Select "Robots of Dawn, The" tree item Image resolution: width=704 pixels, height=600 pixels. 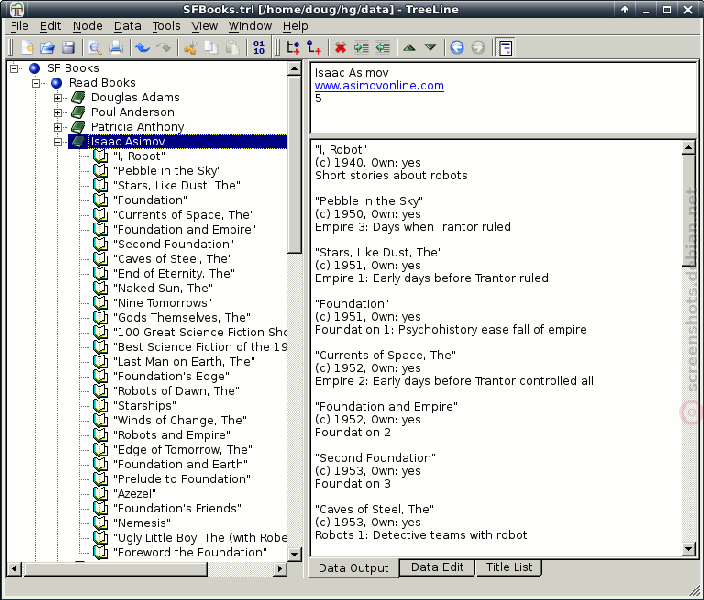click(x=176, y=391)
